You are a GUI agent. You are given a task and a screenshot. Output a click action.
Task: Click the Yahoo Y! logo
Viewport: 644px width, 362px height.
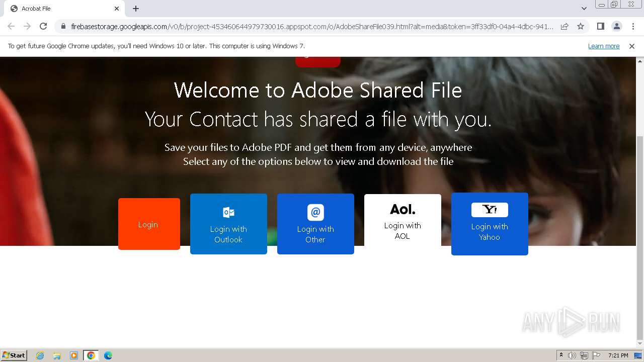tap(490, 210)
